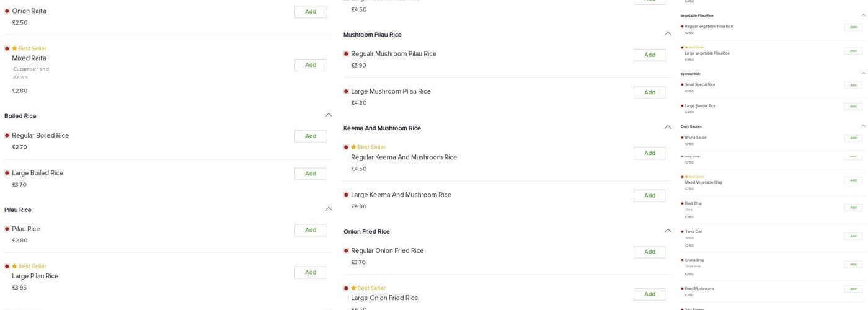Collapse the Pilau Rice section chevron
Viewport: 868px width, 310px height.
[329, 210]
